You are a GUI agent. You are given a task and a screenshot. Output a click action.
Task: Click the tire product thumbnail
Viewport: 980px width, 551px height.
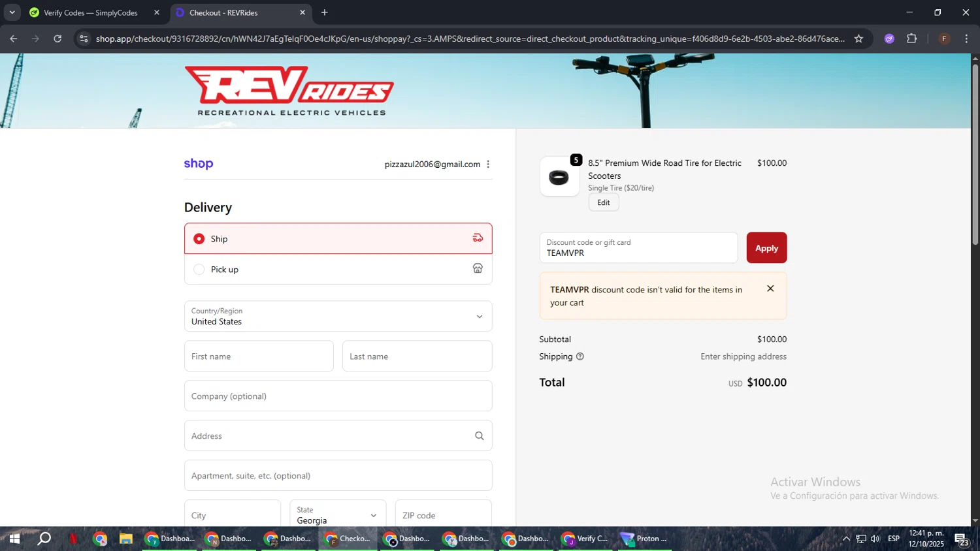pos(559,176)
